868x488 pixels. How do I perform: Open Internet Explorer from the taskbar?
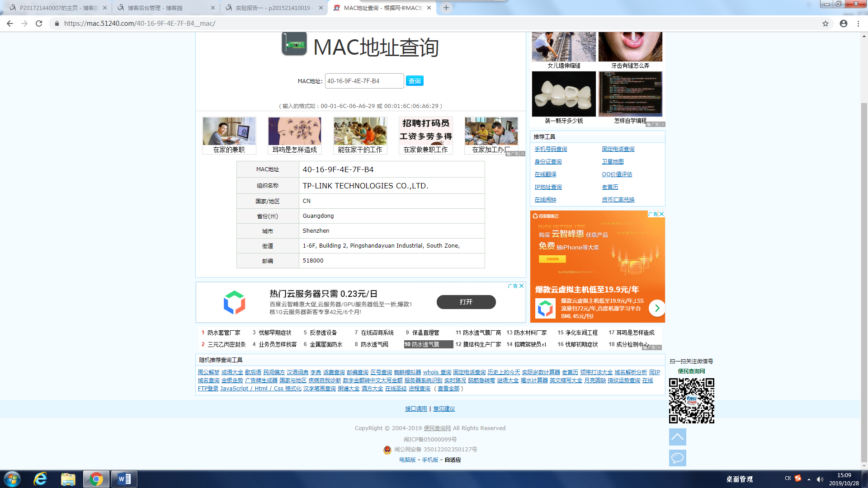point(40,479)
